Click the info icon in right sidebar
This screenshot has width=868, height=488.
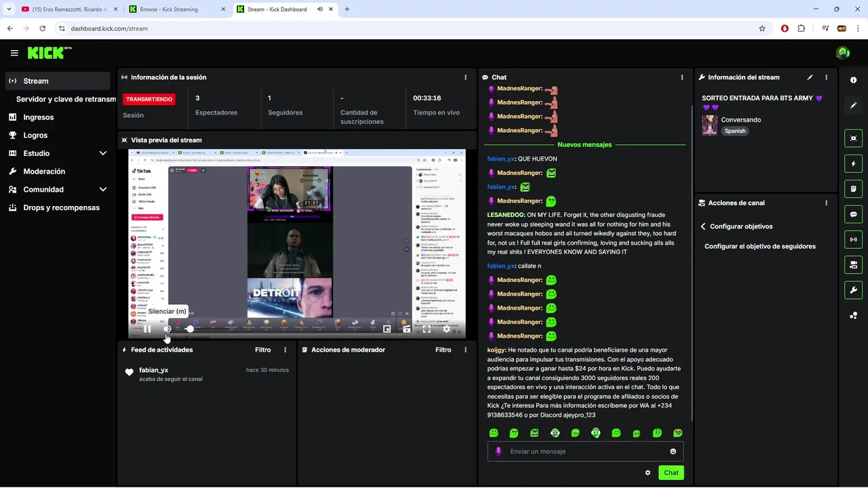853,80
